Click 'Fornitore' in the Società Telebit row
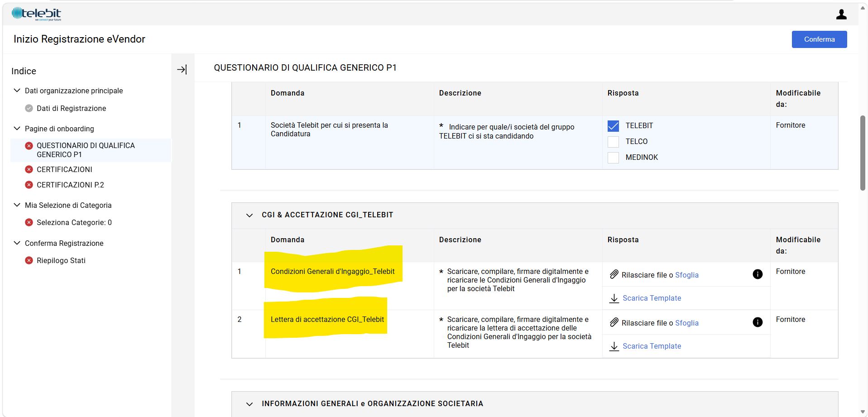The width and height of the screenshot is (868, 417). tap(791, 125)
